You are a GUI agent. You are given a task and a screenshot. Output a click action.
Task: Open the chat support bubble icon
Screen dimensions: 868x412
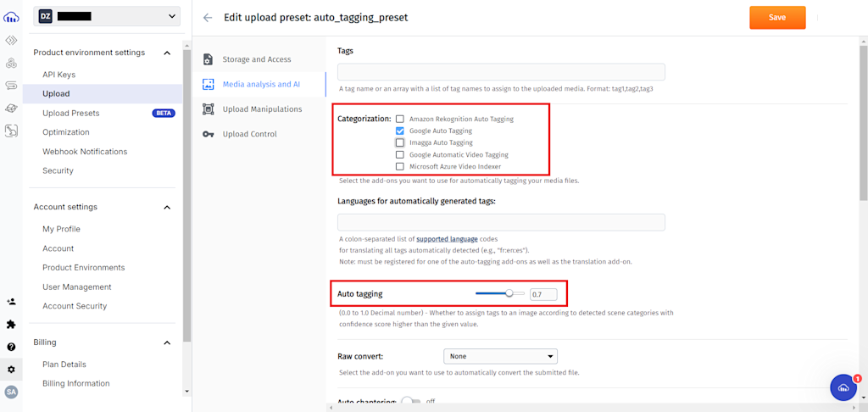[843, 387]
